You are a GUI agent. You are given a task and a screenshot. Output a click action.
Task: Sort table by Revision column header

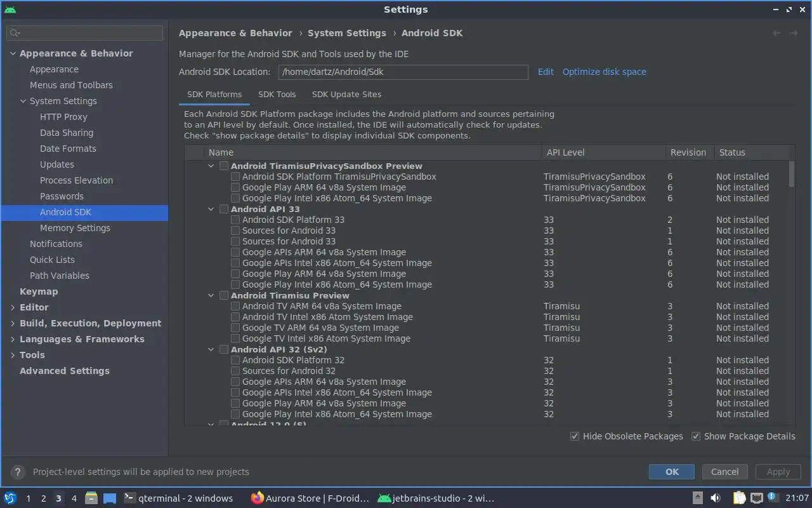pyautogui.click(x=689, y=152)
